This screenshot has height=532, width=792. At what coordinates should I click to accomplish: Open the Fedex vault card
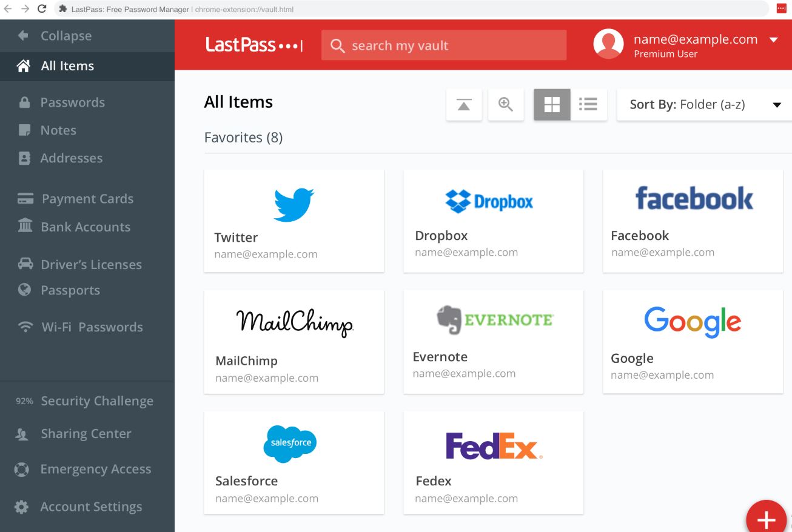coord(494,463)
